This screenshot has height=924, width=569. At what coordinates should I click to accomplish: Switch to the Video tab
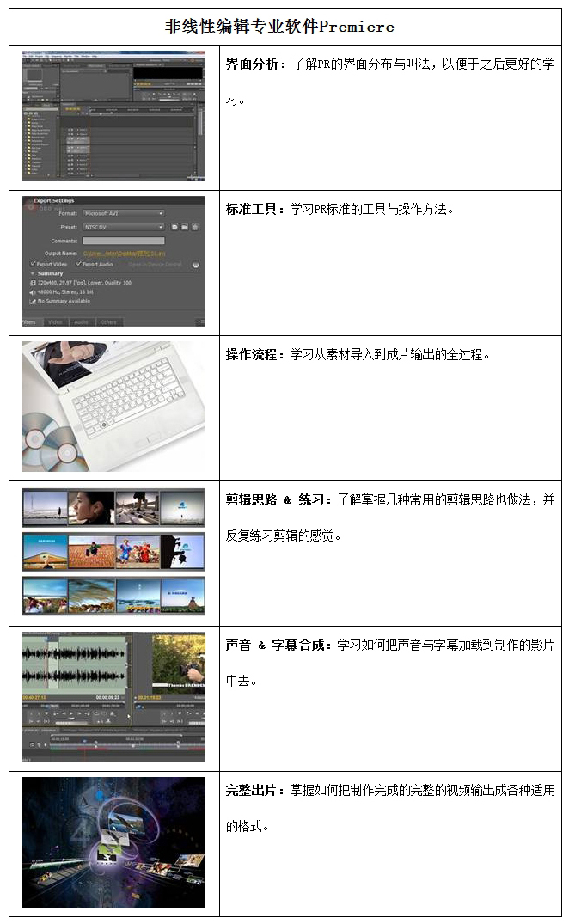(54, 322)
